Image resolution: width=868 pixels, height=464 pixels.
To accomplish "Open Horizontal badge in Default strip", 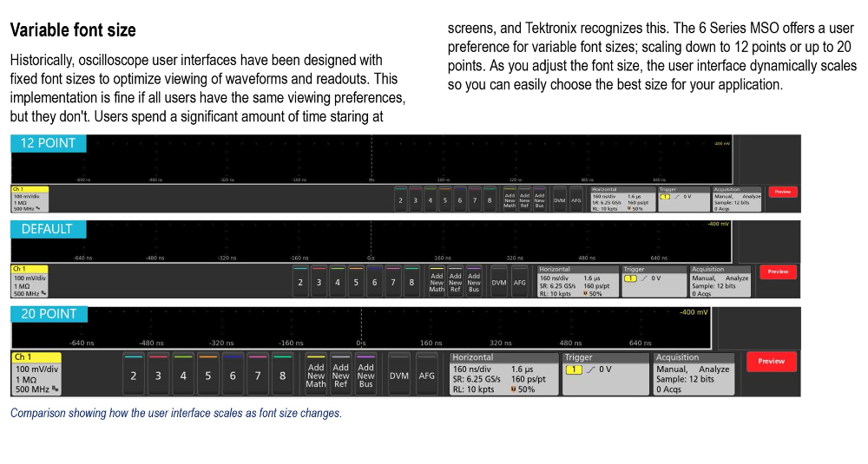I will 578,282.
